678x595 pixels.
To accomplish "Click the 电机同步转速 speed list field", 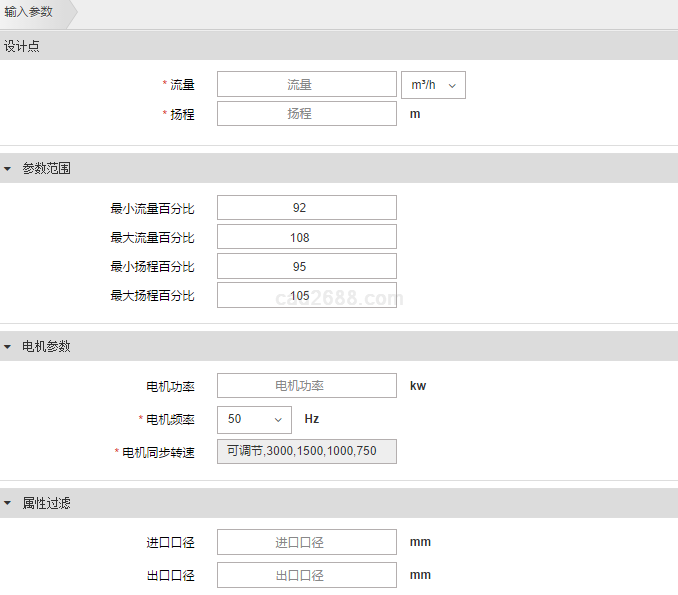I will (x=306, y=452).
